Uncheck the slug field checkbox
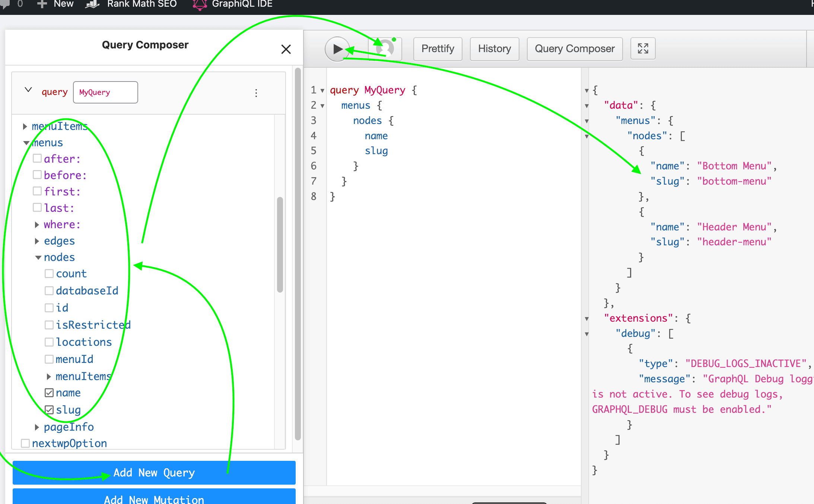 pos(49,410)
